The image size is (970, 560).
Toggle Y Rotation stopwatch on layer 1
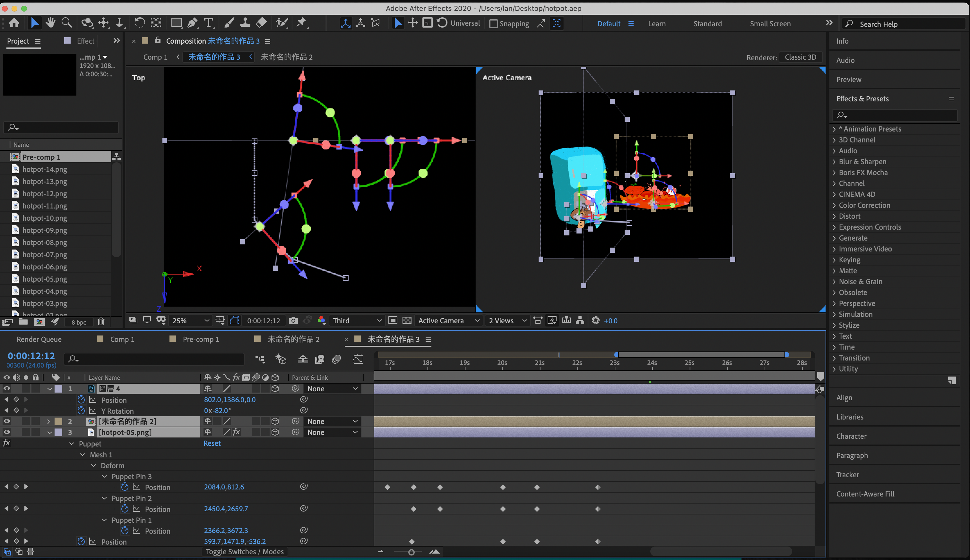pos(81,411)
